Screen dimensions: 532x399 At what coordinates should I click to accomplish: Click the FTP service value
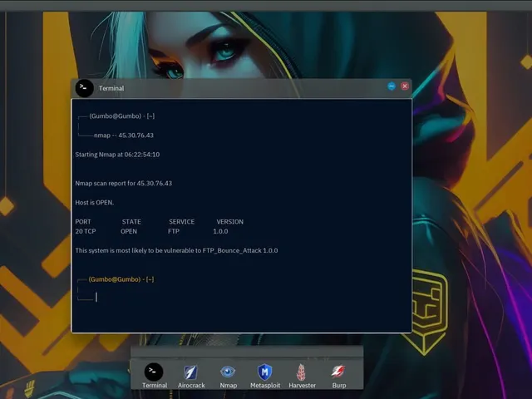tap(174, 231)
